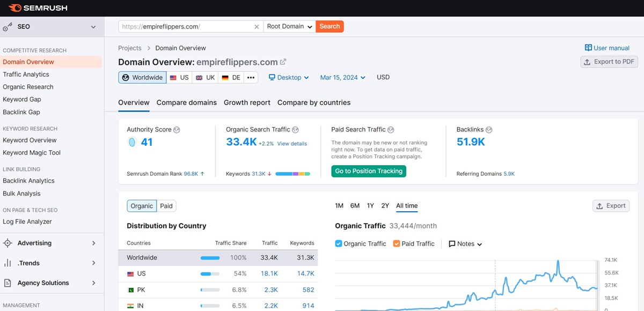Open the View details link

(x=292, y=144)
